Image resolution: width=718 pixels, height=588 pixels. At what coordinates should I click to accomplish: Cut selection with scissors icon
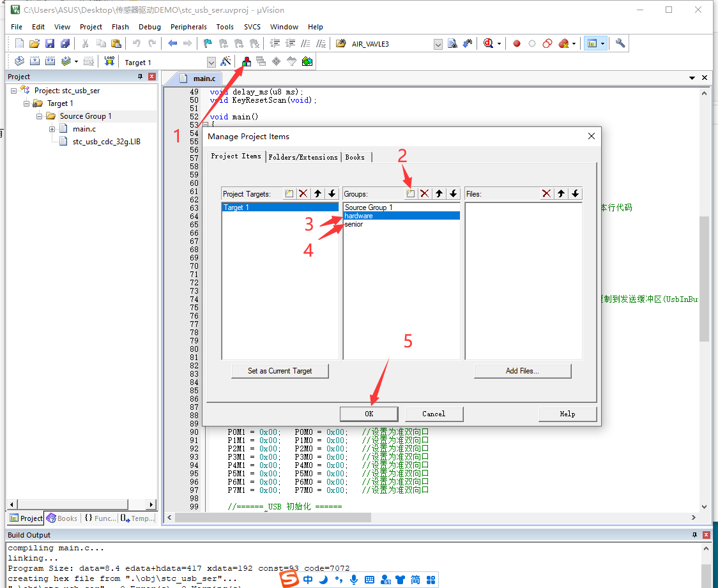pos(85,43)
